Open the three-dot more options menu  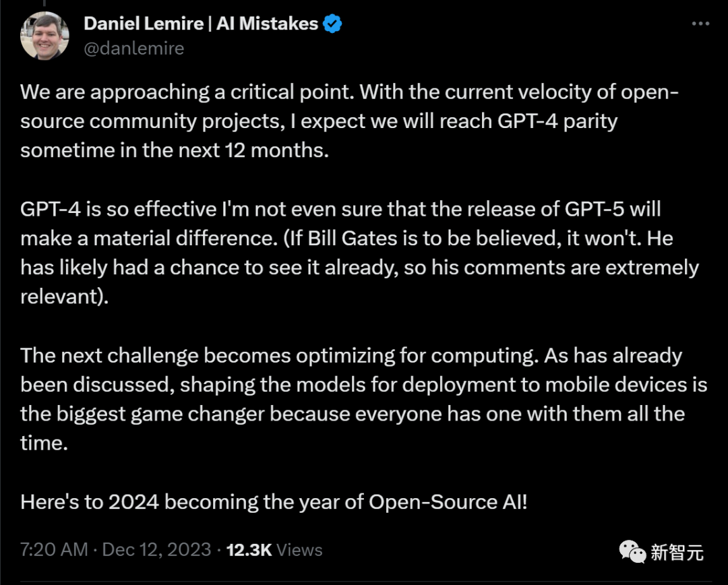click(x=700, y=24)
